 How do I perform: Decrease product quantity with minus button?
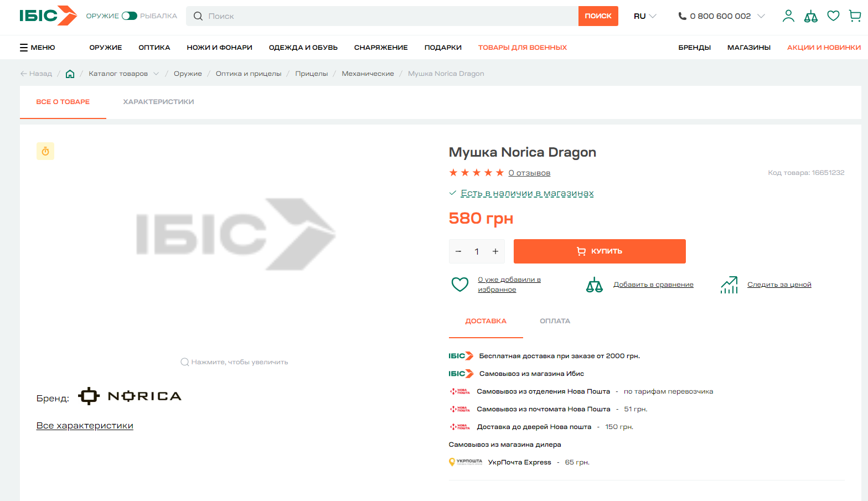click(x=458, y=251)
